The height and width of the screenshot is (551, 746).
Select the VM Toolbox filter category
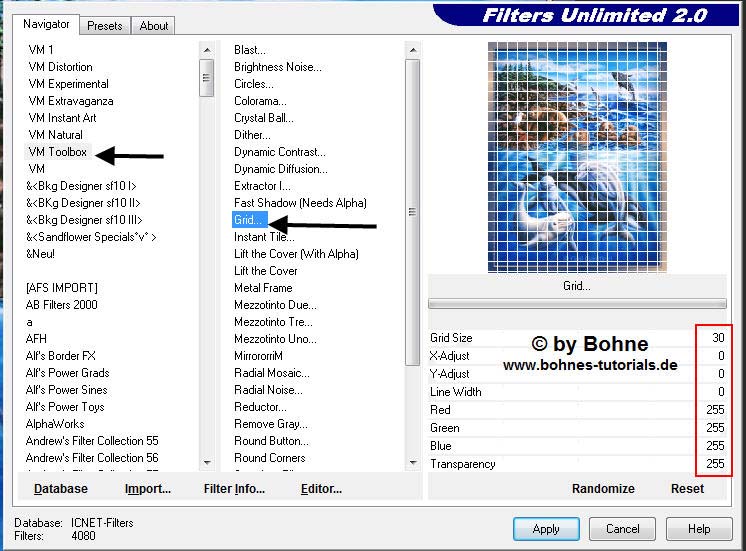point(58,152)
